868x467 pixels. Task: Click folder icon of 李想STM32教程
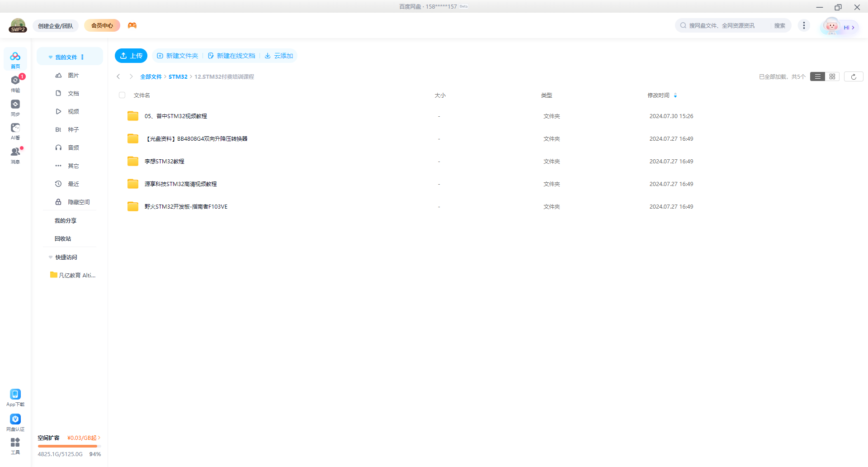(x=133, y=161)
